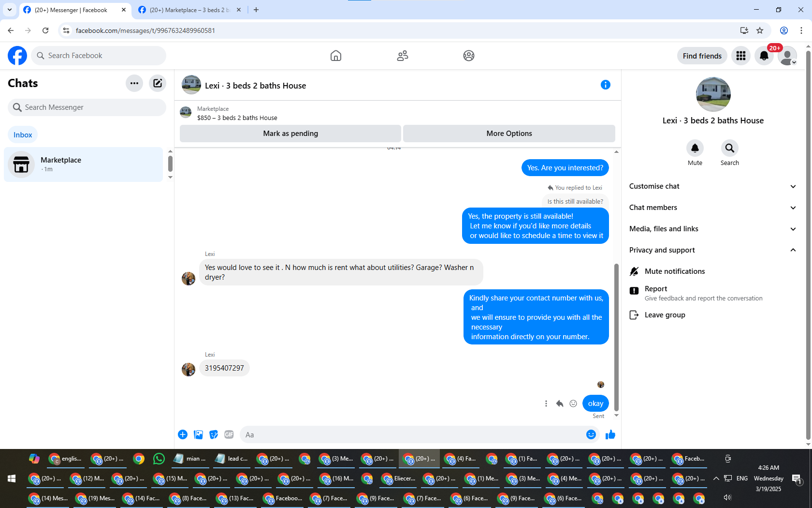Open Chrome three-dot menu

pos(801,30)
